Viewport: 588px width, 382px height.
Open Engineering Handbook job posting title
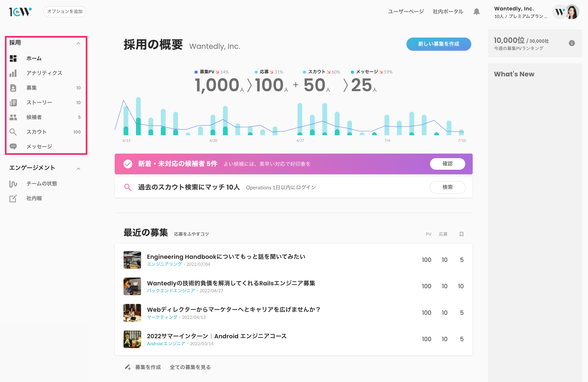pyautogui.click(x=226, y=257)
